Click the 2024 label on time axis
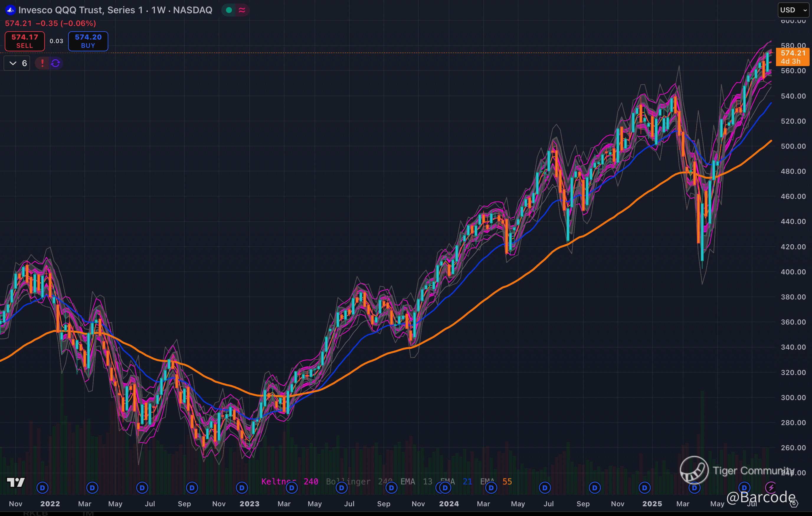Screen dimensions: 812x516 click(x=449, y=504)
